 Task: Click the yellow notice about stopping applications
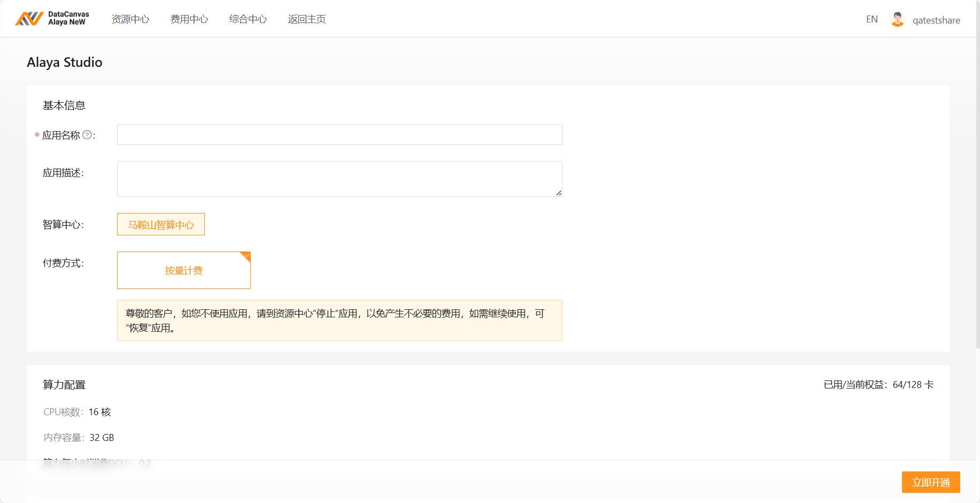click(x=339, y=321)
